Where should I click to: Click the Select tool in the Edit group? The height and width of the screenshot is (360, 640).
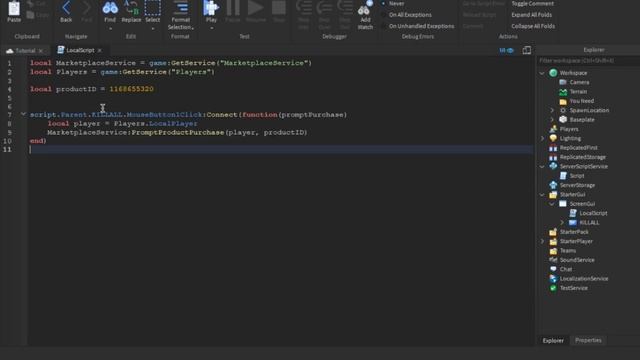tap(153, 11)
